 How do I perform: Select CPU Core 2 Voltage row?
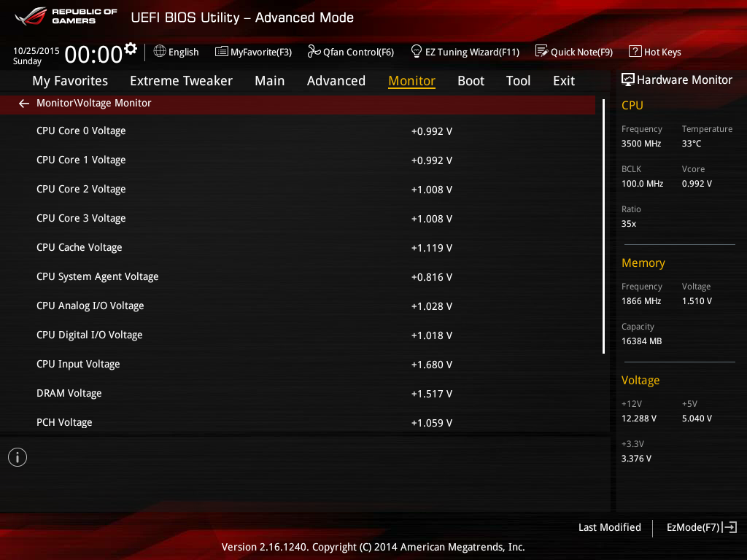(298, 189)
